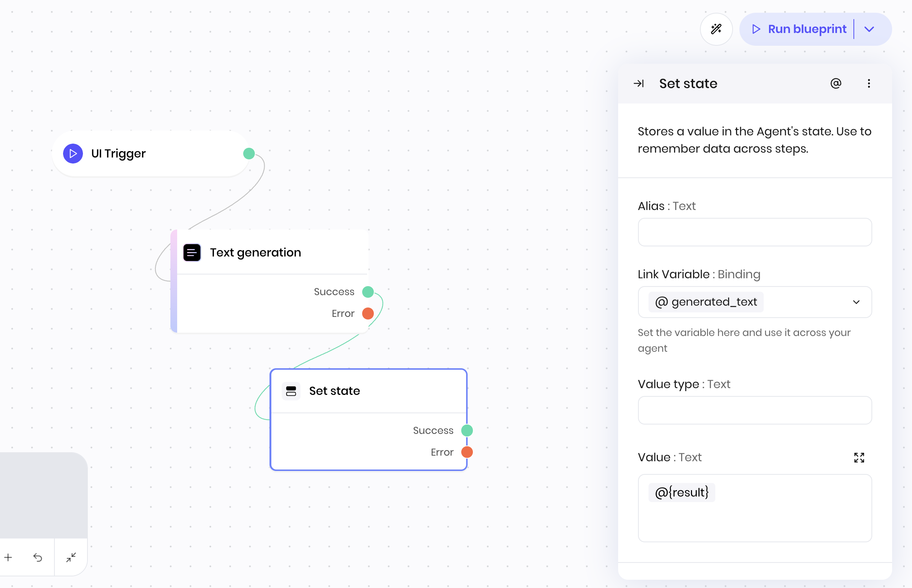912x588 pixels.
Task: Click the Set state node icon
Action: point(291,391)
